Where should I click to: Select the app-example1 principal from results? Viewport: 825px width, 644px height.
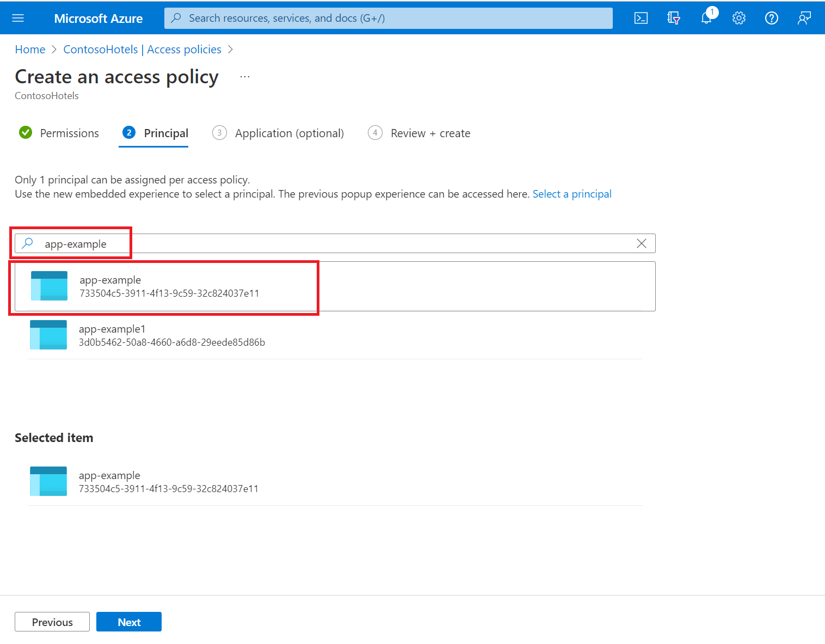click(163, 335)
